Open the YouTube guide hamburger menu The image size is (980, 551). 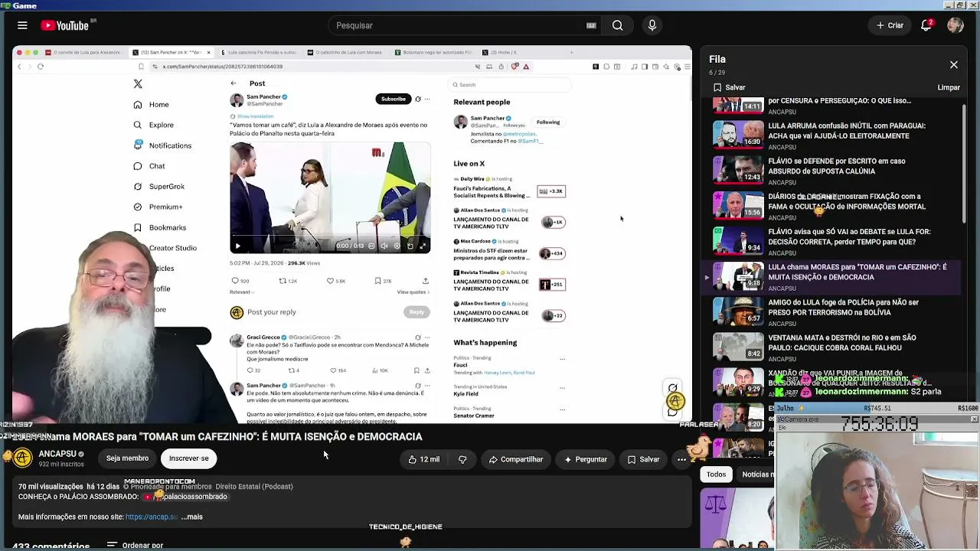point(22,25)
